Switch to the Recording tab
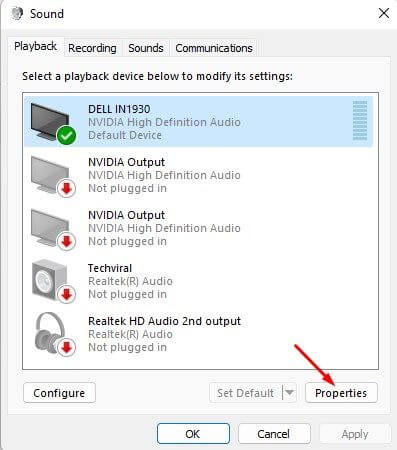 pyautogui.click(x=92, y=48)
